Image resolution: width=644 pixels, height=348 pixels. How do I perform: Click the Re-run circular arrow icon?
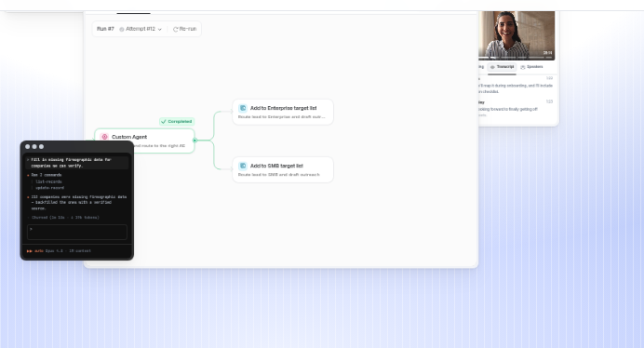point(175,29)
